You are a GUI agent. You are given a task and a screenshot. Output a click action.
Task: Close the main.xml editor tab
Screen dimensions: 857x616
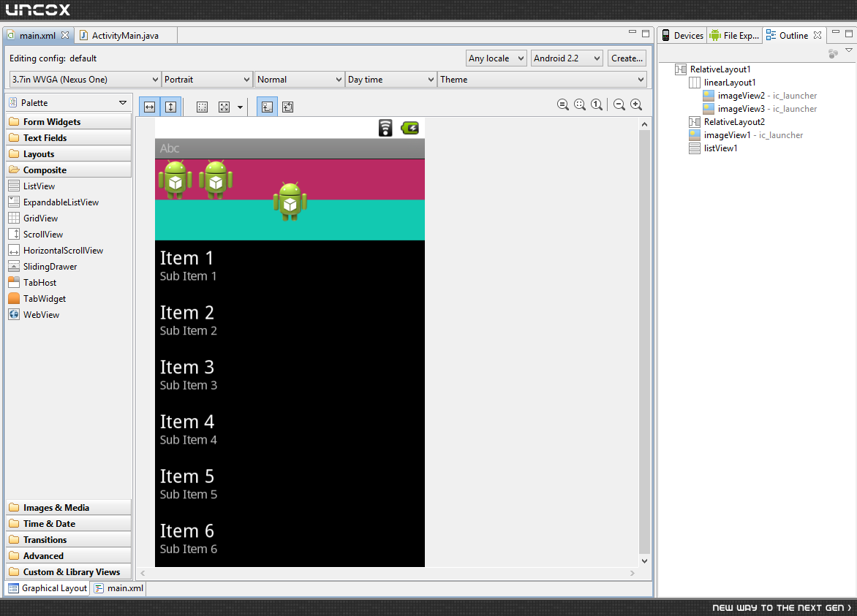(65, 35)
